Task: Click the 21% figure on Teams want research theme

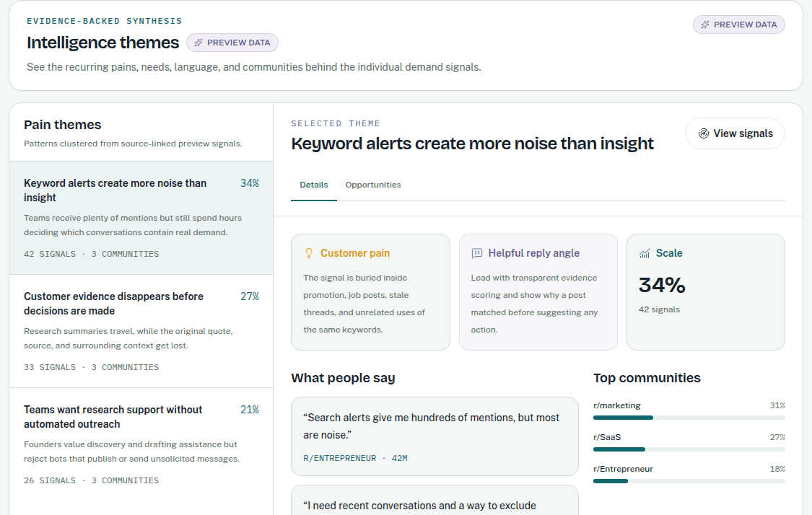Action: pyautogui.click(x=250, y=410)
